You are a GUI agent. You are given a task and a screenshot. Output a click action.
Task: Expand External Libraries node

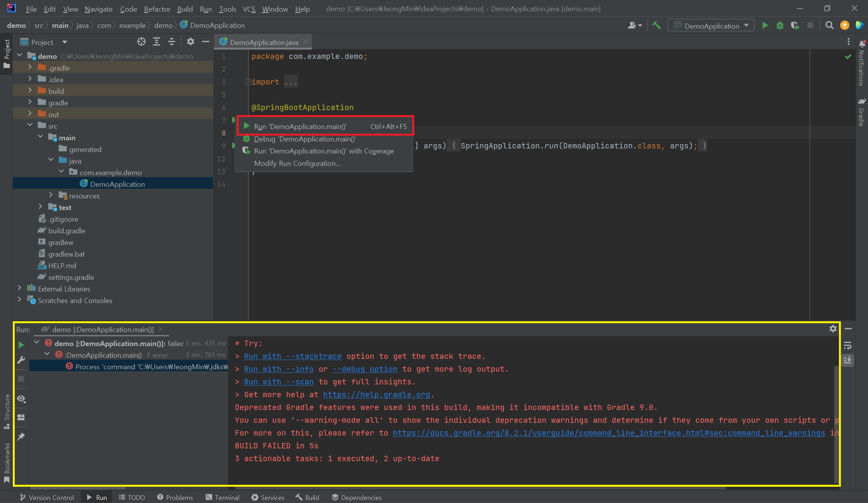pyautogui.click(x=19, y=288)
